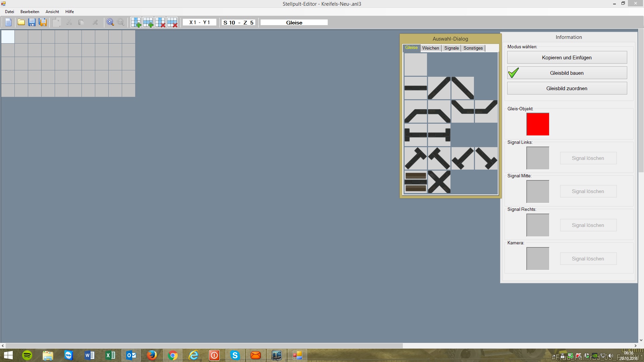Click the delete row grid icon
Screen dimensions: 644x362
coord(172,22)
